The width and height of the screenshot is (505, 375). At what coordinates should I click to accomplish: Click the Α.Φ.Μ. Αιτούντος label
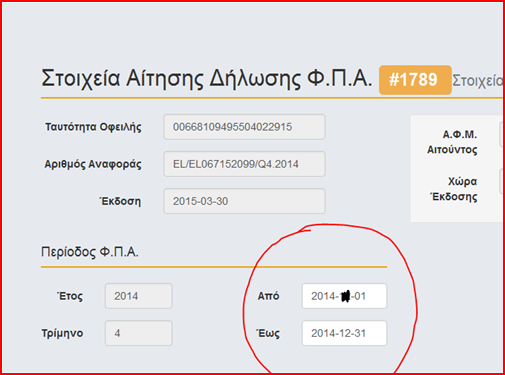[x=452, y=142]
